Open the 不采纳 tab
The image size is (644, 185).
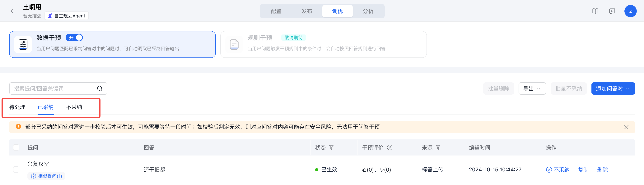(74, 107)
